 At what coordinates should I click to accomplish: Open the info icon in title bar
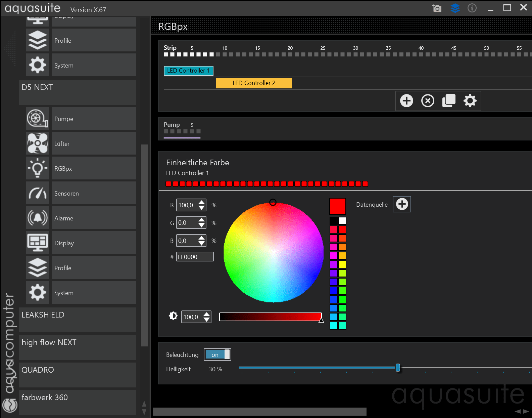tap(472, 8)
